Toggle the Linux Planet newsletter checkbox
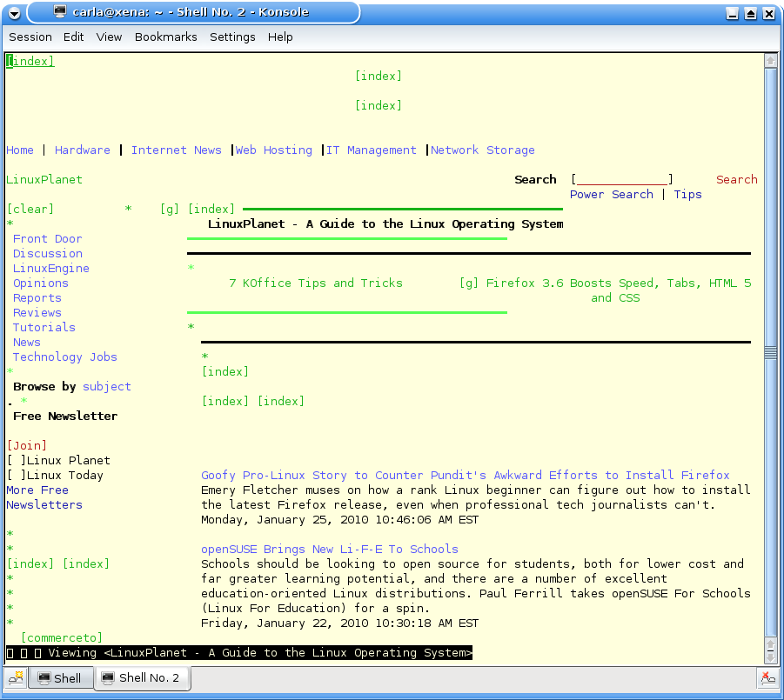 pyautogui.click(x=16, y=460)
